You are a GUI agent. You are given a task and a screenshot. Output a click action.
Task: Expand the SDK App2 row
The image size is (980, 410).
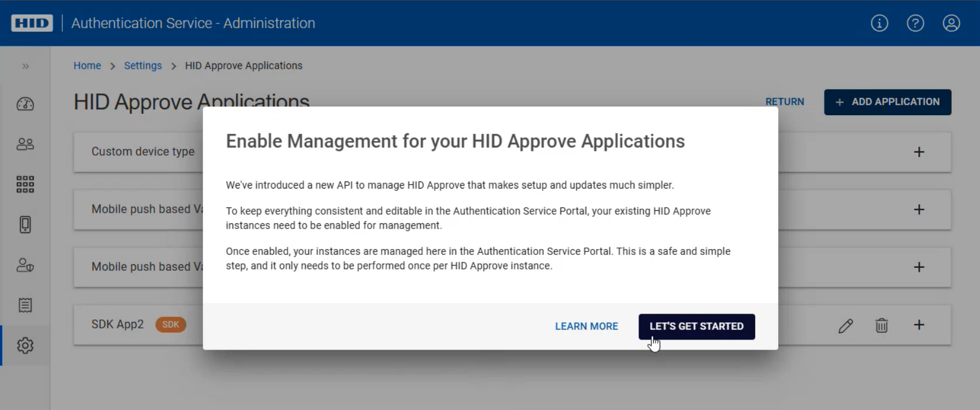pos(919,325)
